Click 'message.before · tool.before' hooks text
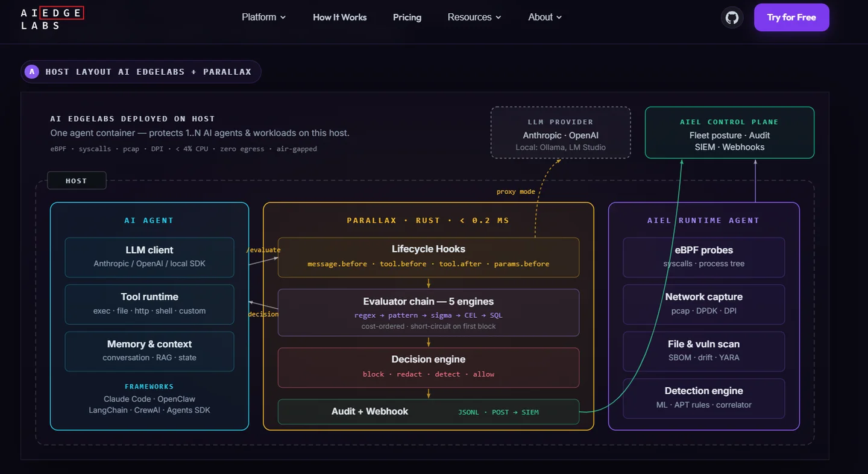 pos(429,264)
